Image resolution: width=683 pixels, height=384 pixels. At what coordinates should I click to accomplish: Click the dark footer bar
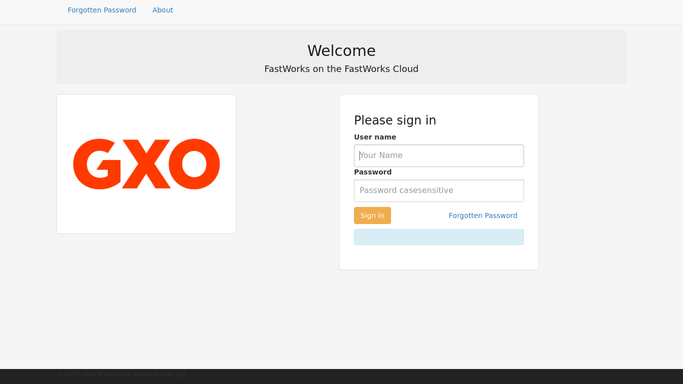click(x=342, y=377)
